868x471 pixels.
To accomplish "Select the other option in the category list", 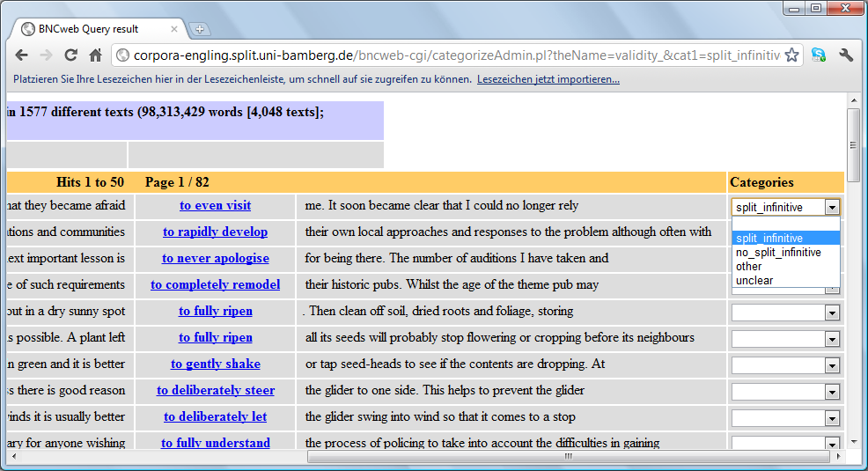I will 749,267.
